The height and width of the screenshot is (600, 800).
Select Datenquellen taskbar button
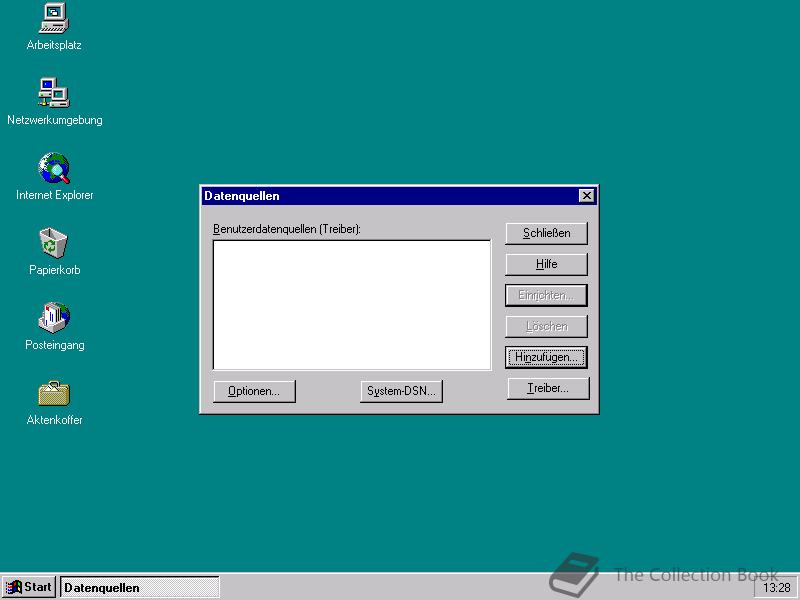[x=140, y=587]
